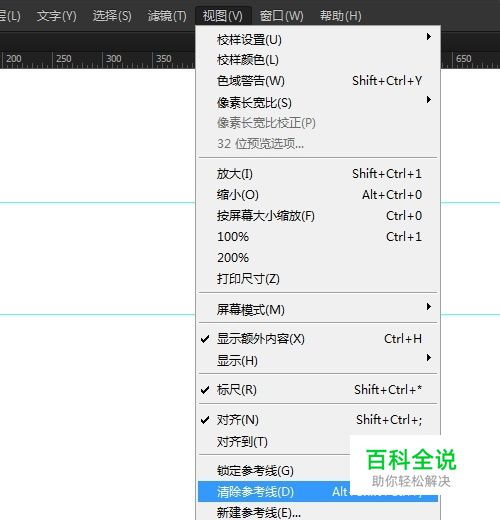500x520 pixels.
Task: Choose 按屏幕大小缩放(F)
Action: point(318,216)
